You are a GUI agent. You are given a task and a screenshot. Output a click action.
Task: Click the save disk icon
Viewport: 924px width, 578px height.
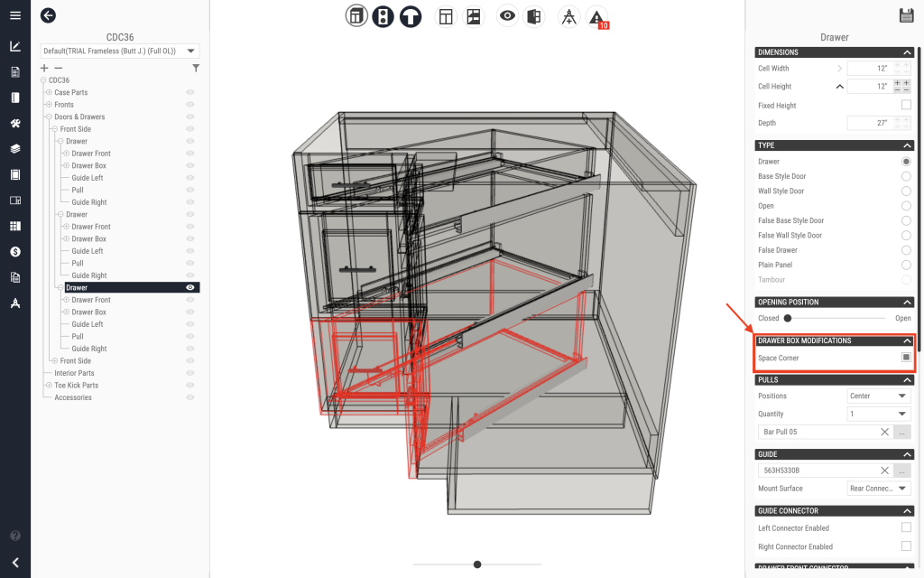coord(906,15)
